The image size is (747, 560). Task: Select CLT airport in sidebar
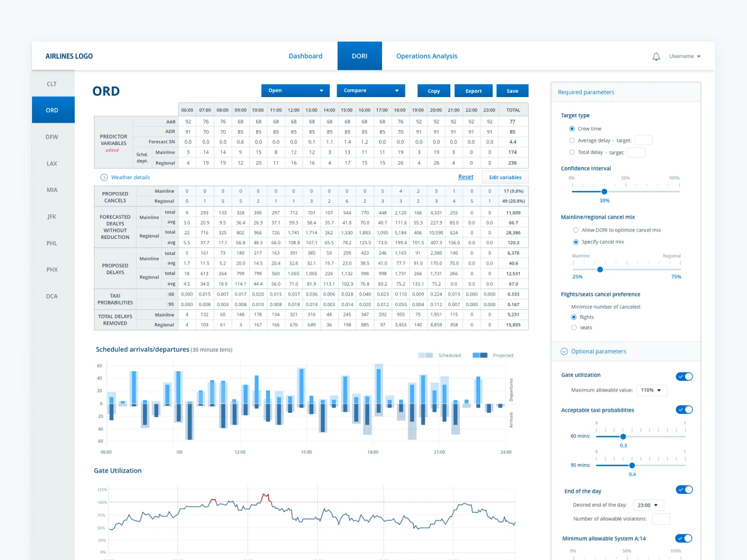click(x=52, y=84)
